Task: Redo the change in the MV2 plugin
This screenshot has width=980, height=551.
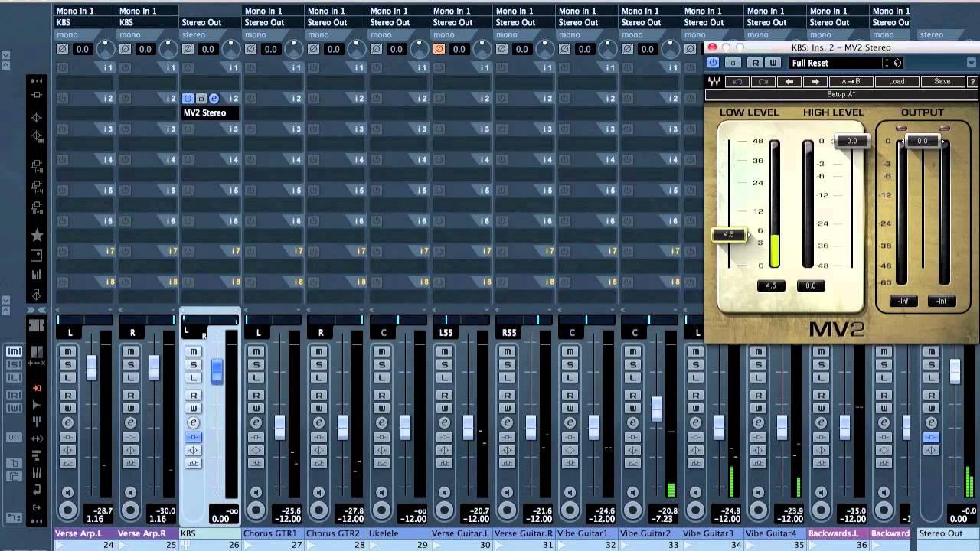Action: [763, 82]
